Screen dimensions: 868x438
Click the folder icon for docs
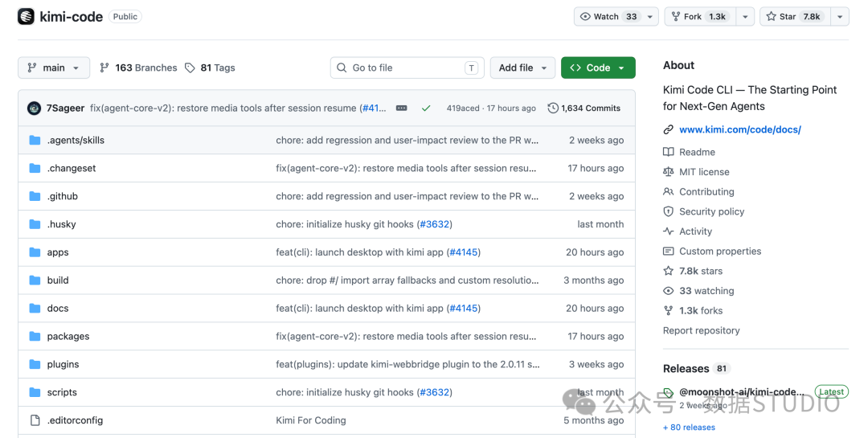(35, 308)
